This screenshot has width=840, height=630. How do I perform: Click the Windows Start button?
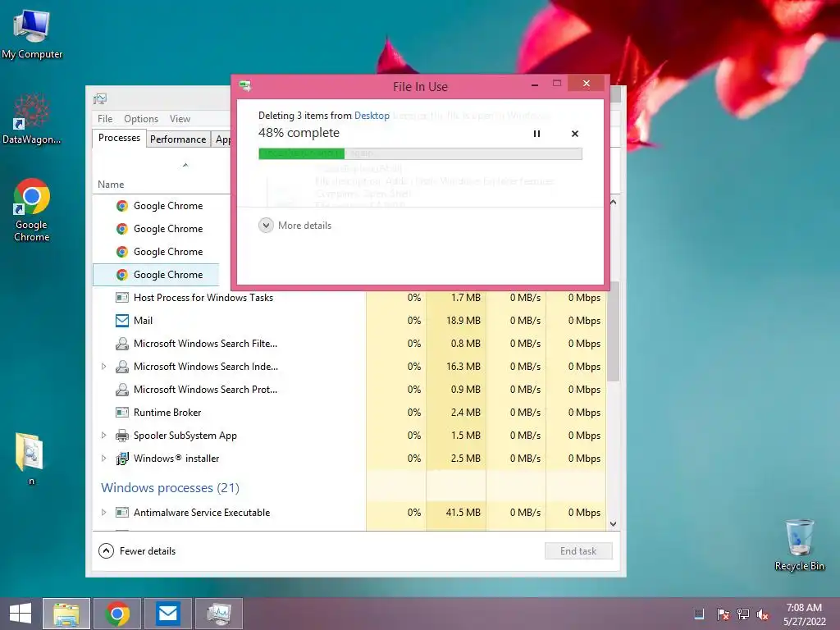[21, 614]
